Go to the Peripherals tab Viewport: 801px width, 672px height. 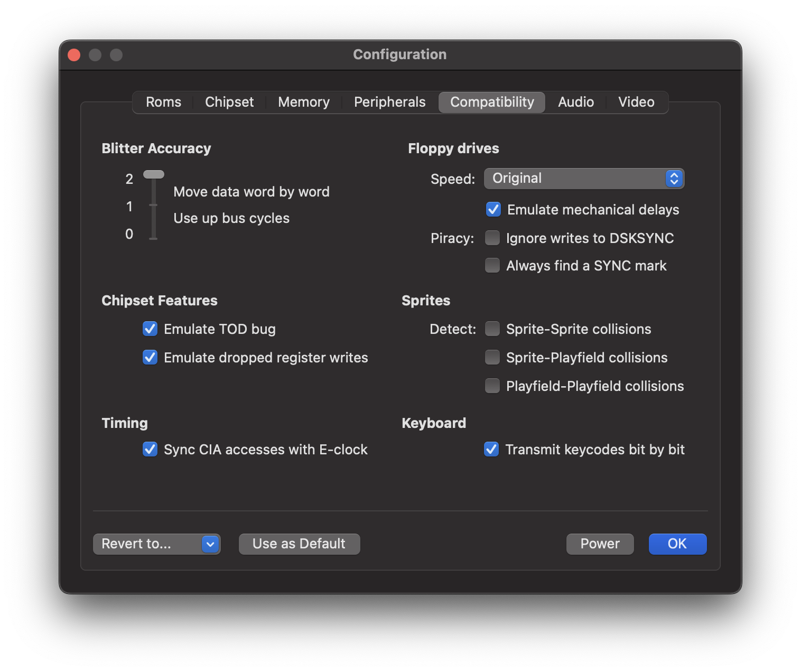(389, 102)
